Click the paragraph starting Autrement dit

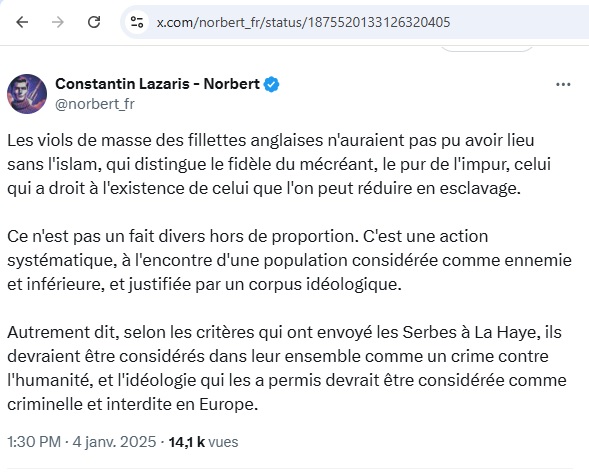coord(287,368)
